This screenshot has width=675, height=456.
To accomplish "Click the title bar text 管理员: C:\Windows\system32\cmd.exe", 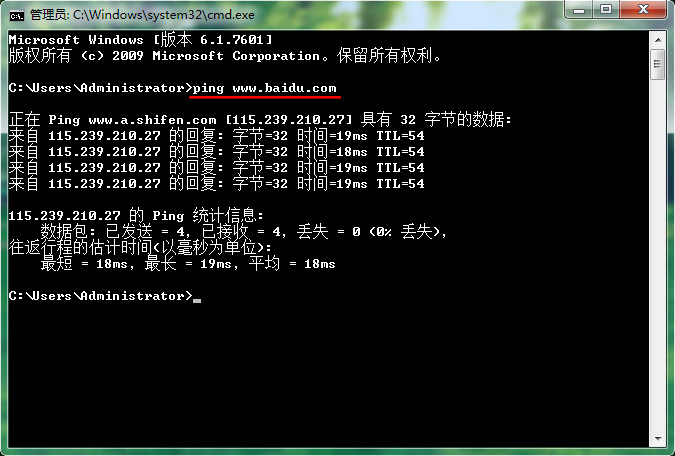I will coord(142,15).
